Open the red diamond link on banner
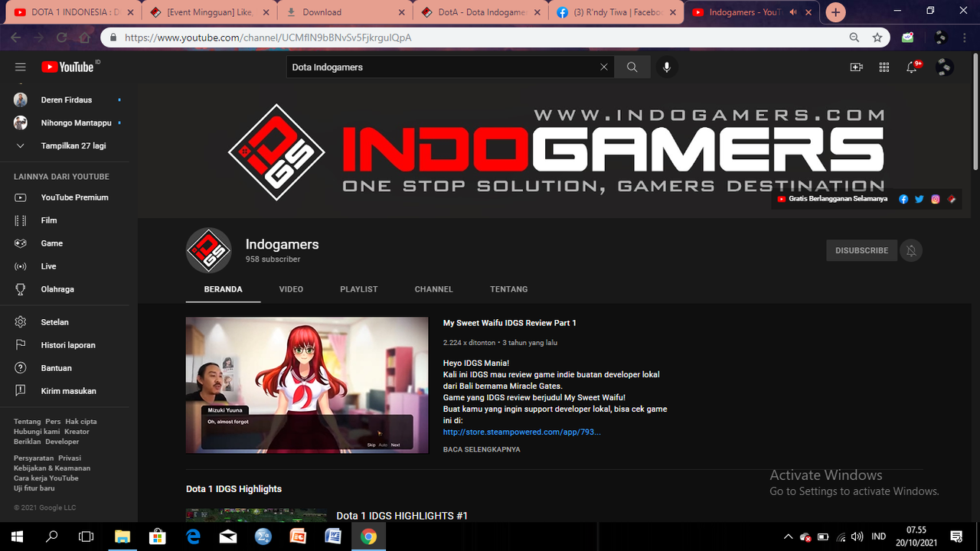This screenshot has width=980, height=551. tap(952, 199)
